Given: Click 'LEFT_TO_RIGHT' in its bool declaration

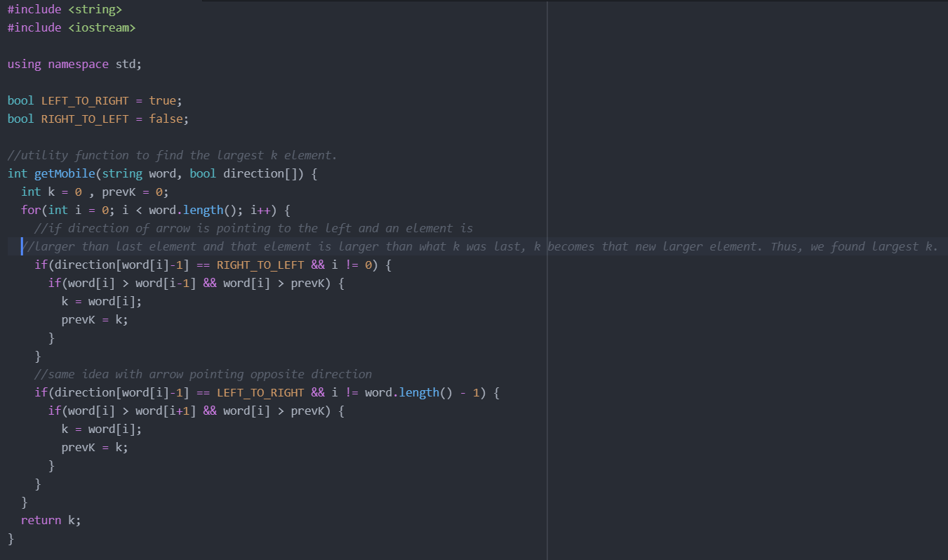Looking at the screenshot, I should point(85,101).
